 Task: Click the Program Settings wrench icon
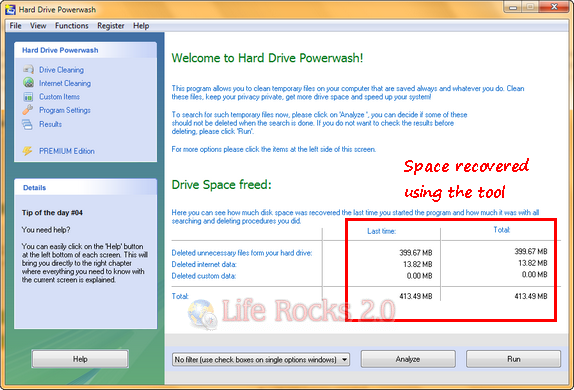[x=28, y=110]
